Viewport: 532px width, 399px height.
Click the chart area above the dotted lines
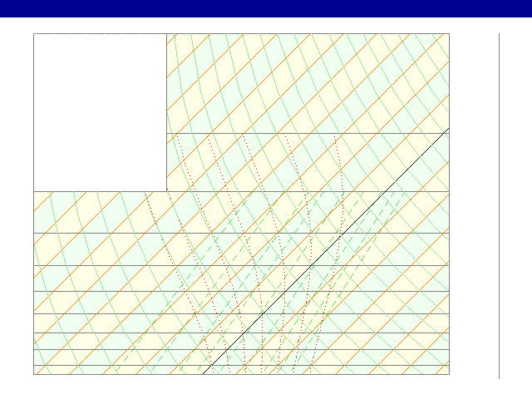tap(308, 83)
